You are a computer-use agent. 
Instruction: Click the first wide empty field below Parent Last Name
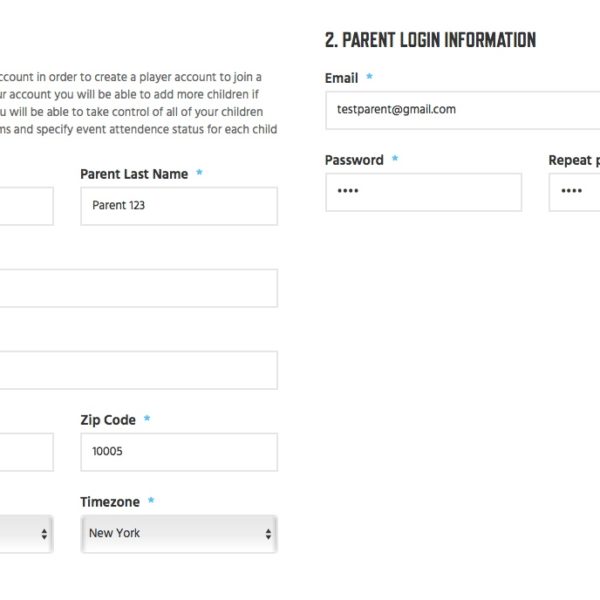point(139,288)
